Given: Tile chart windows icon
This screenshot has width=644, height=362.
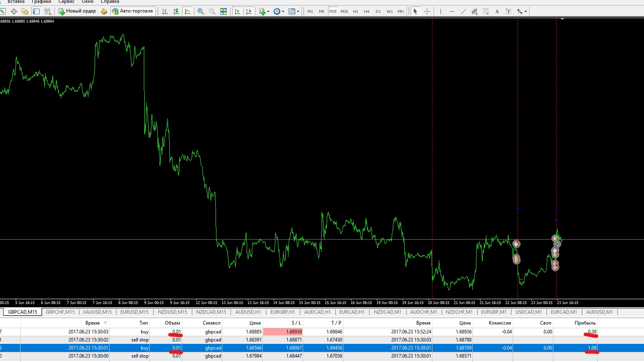Looking at the screenshot, I should tap(223, 11).
